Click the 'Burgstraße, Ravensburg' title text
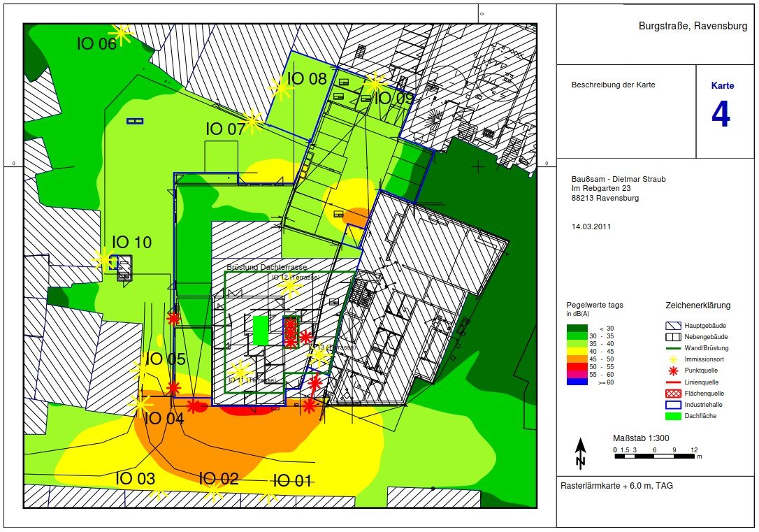This screenshot has width=759, height=532. pos(693,26)
